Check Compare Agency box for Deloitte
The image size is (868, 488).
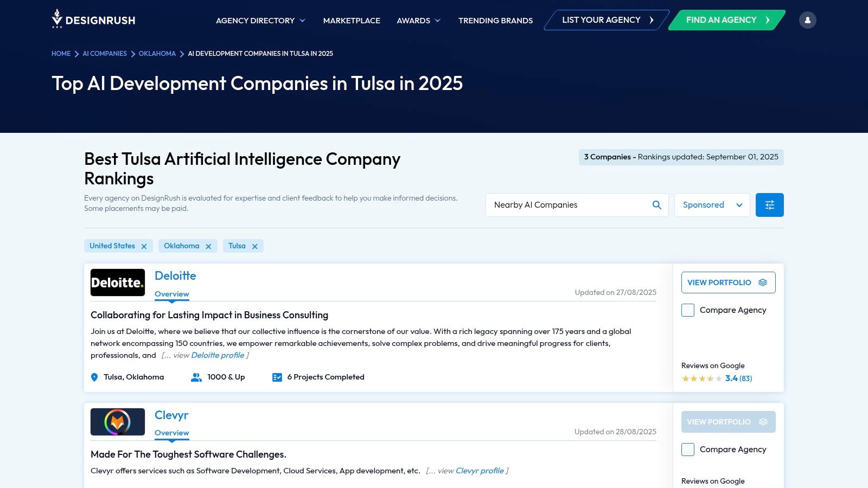(x=688, y=310)
